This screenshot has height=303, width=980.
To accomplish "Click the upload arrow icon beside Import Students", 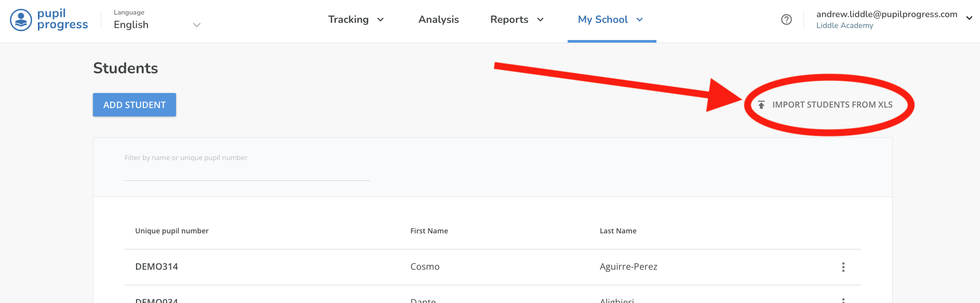I will tap(761, 105).
